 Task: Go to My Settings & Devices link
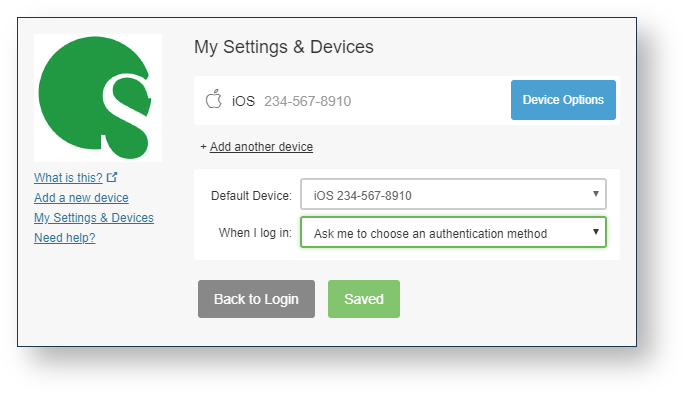click(94, 218)
